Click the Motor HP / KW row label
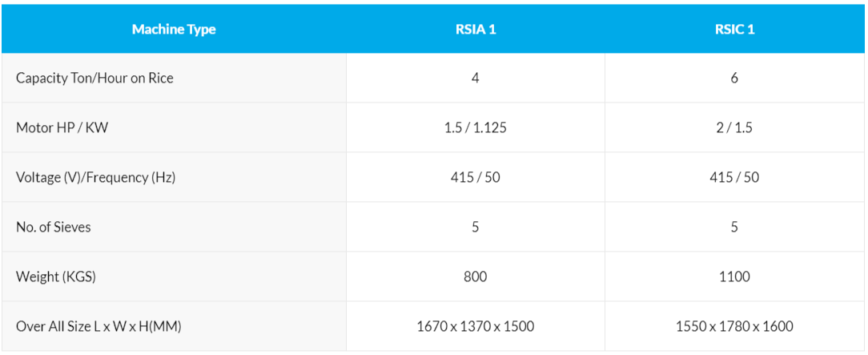868x355 pixels. pyautogui.click(x=62, y=128)
